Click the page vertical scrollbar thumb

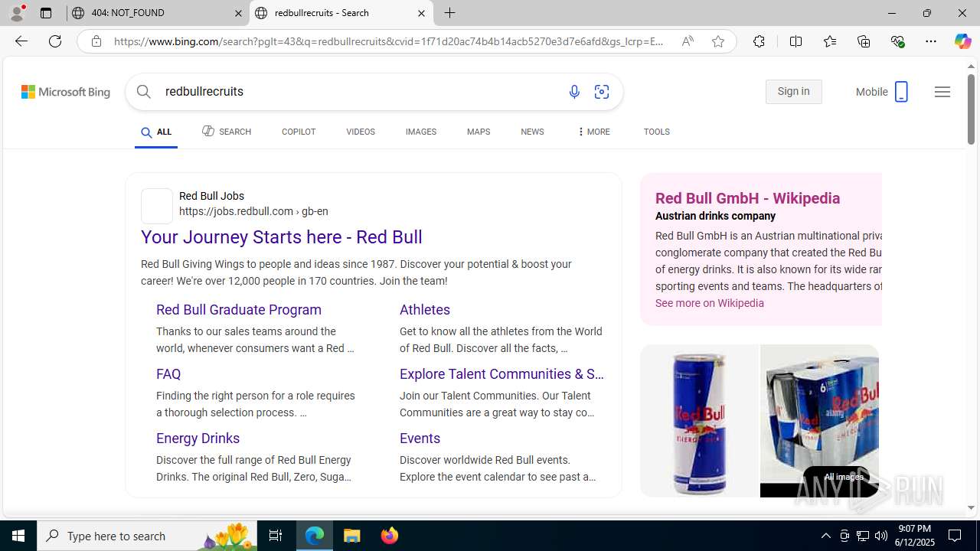click(x=971, y=111)
